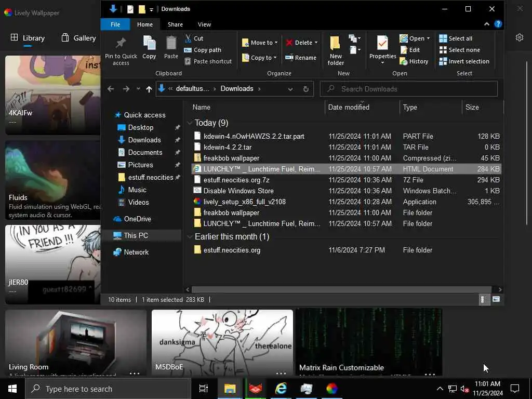Click Invert selection in ribbon
Viewport: 532px width, 399px height.
coord(464,61)
